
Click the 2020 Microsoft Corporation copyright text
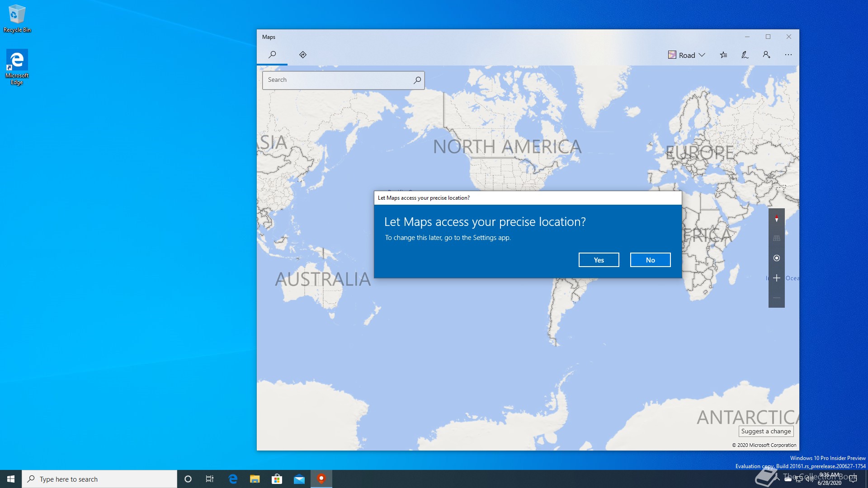pos(764,445)
